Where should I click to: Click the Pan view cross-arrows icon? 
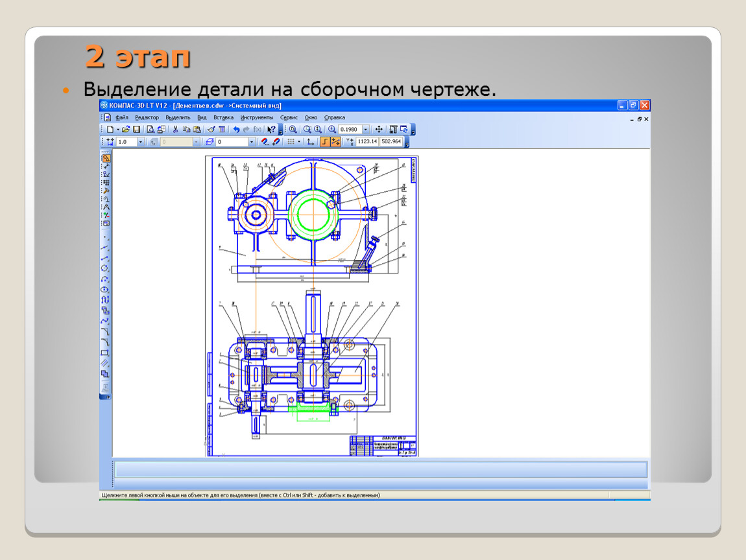(x=379, y=130)
